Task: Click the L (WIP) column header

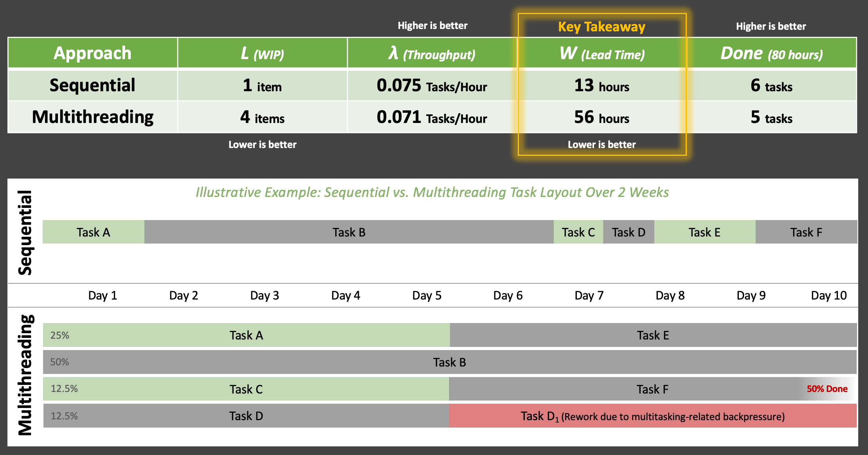Action: point(262,53)
